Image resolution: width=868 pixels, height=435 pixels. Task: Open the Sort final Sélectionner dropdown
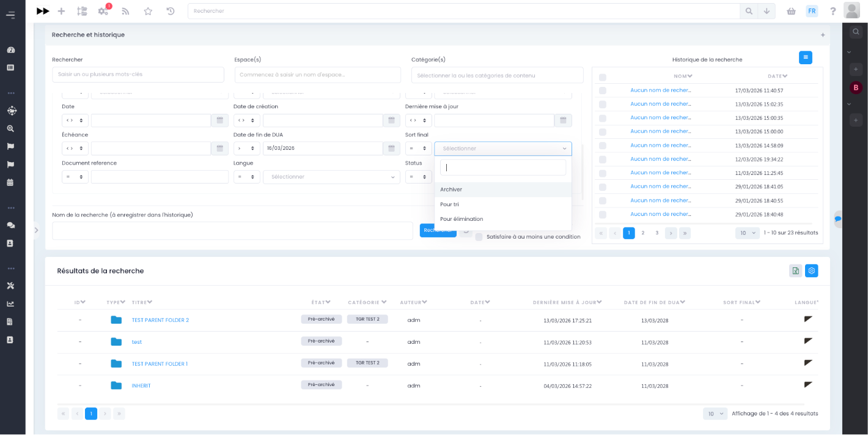pyautogui.click(x=503, y=149)
